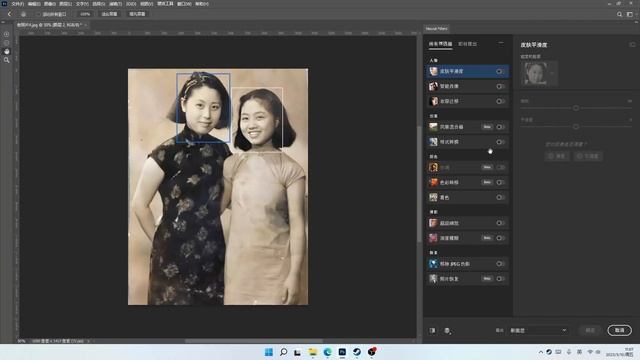
Task: Select the add-to-selection brush tool
Action: click(7, 34)
